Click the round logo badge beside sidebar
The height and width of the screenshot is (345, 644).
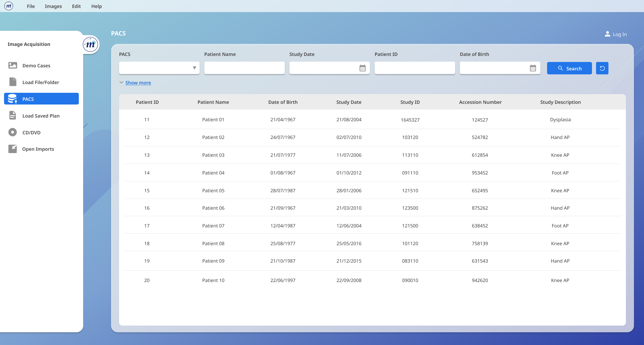(91, 45)
